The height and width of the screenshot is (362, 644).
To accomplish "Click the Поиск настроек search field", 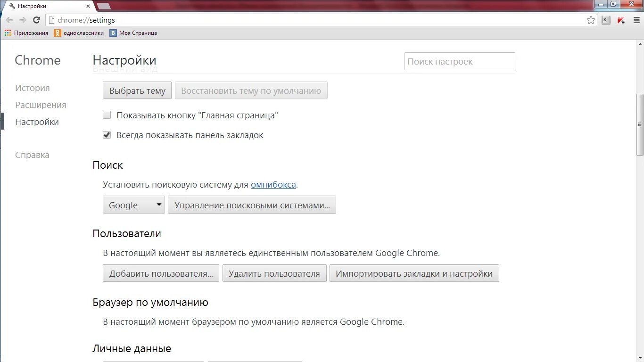I will coord(460,61).
